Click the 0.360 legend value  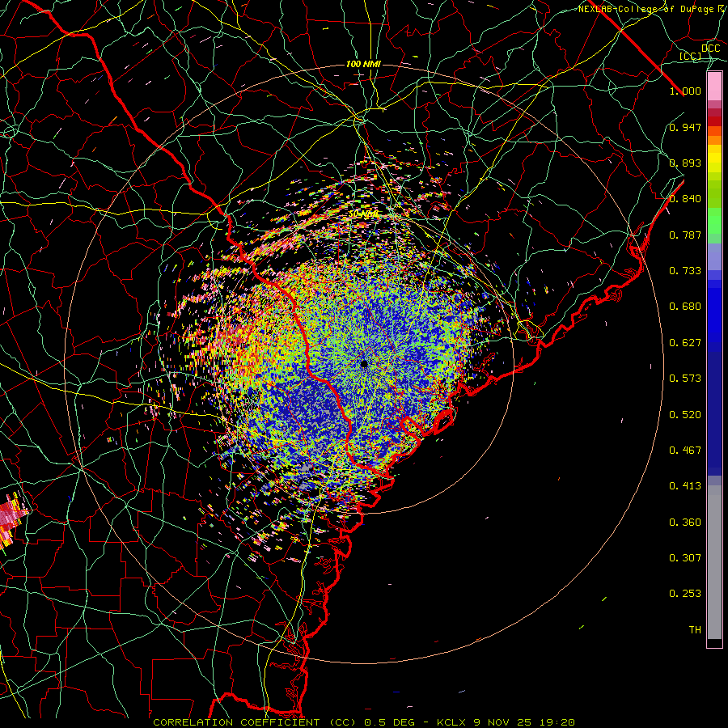(x=685, y=523)
